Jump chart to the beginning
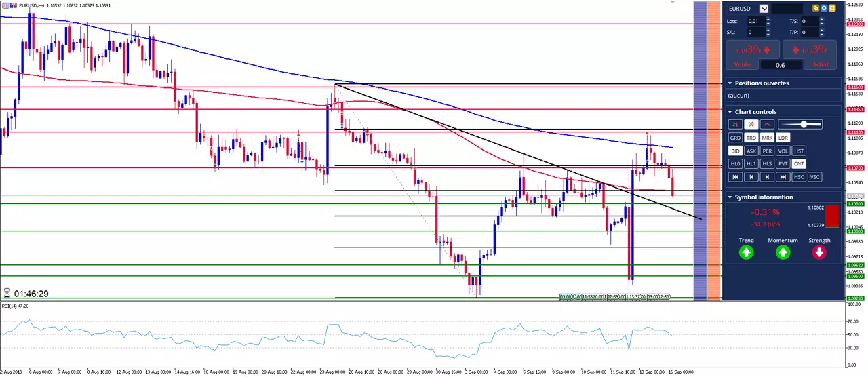868x377 pixels. 735,177
